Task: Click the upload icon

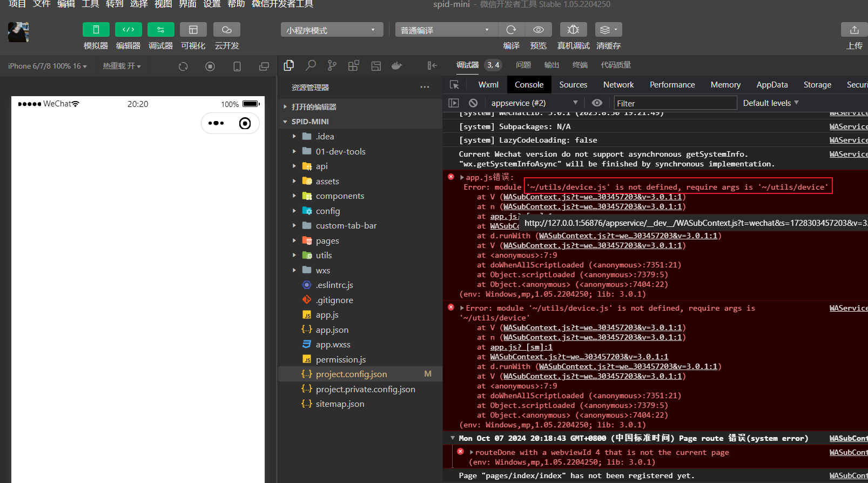Action: pyautogui.click(x=854, y=30)
